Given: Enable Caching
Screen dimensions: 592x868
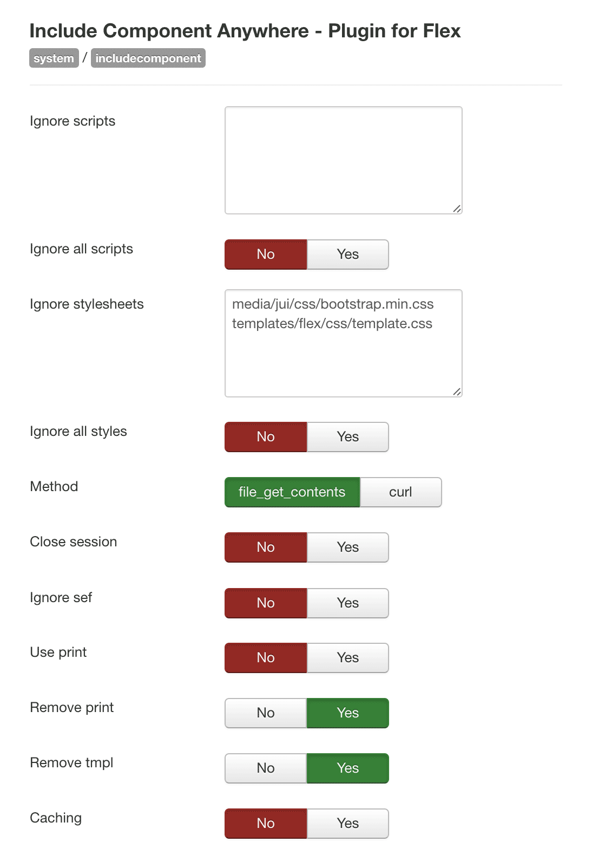Looking at the screenshot, I should coord(347,823).
